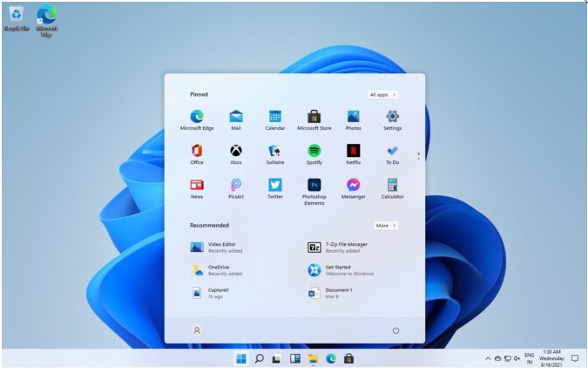Click the Start button on taskbar
Screen dimensions: 588x374
coord(241,358)
